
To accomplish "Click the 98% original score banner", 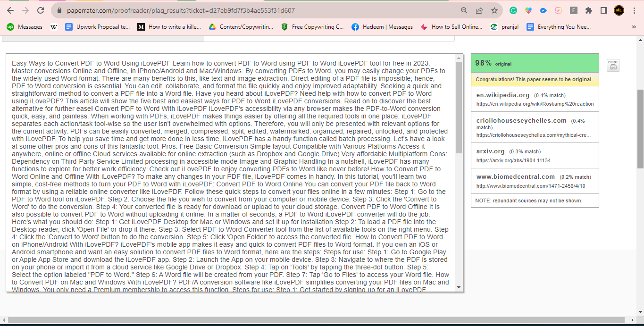I will [x=535, y=63].
